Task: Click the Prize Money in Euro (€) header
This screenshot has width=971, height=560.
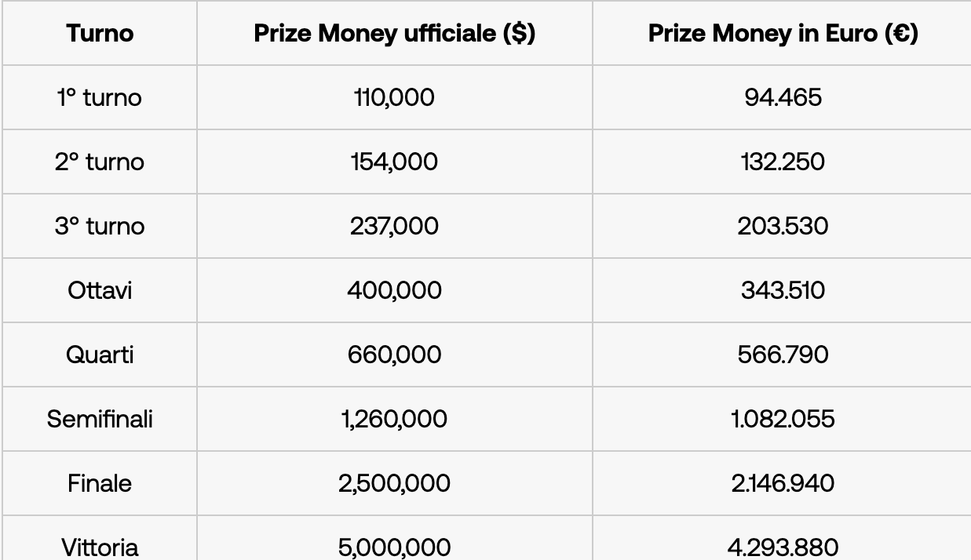Action: [x=783, y=34]
